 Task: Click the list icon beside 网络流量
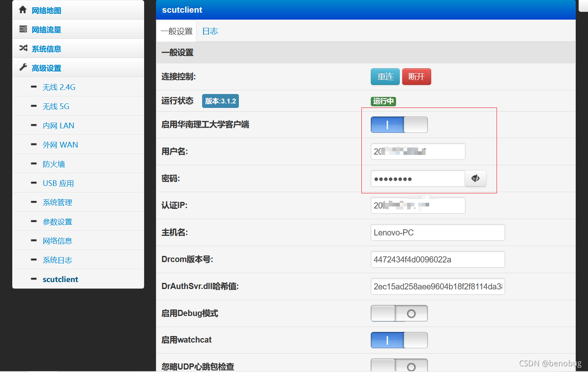(x=23, y=29)
